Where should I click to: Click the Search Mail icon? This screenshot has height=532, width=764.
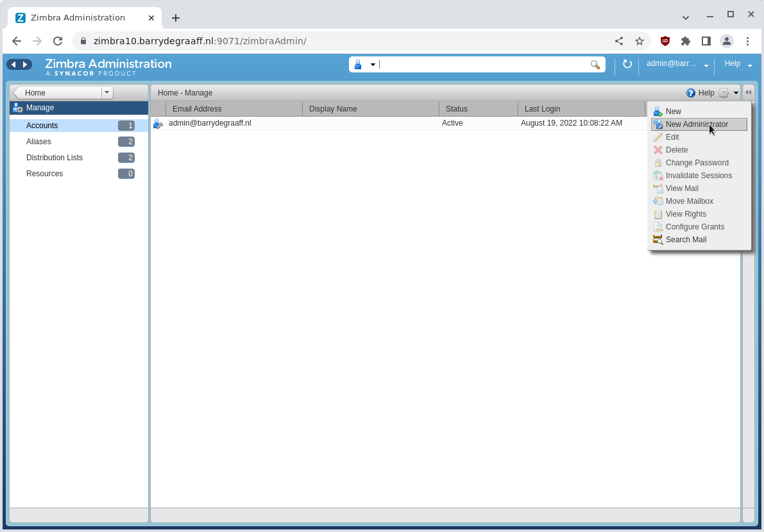click(x=658, y=240)
